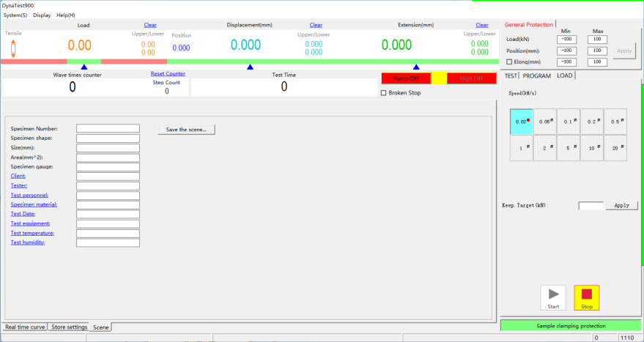Click the Specimen Number input field
Image resolution: width=644 pixels, height=342 pixels.
pos(108,129)
